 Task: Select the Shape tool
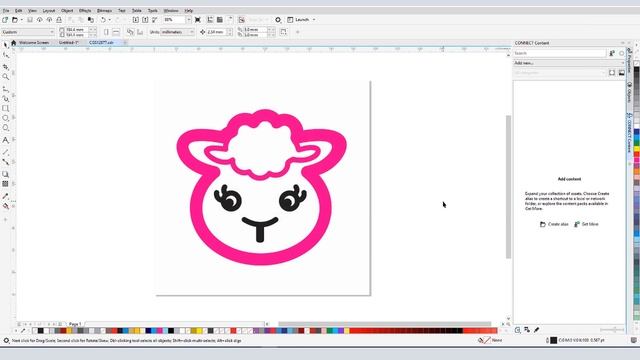click(5, 55)
